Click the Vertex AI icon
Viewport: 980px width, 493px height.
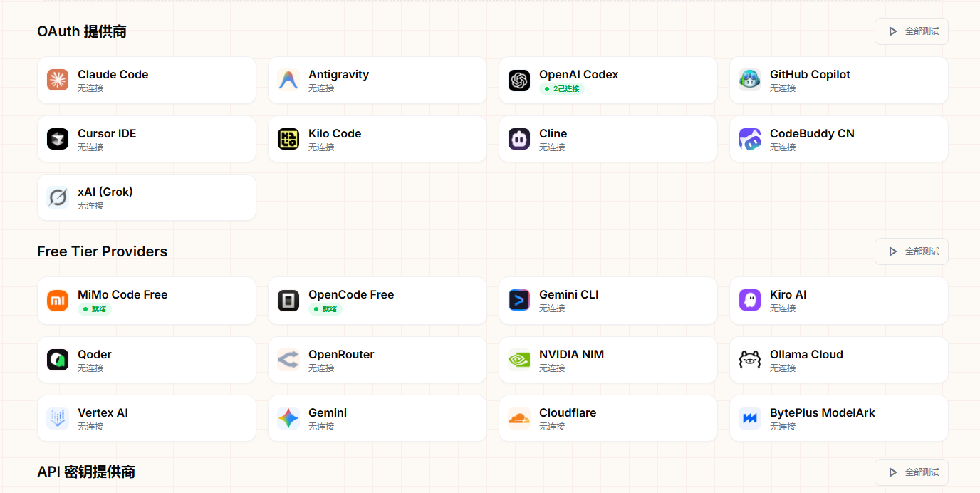pyautogui.click(x=58, y=418)
